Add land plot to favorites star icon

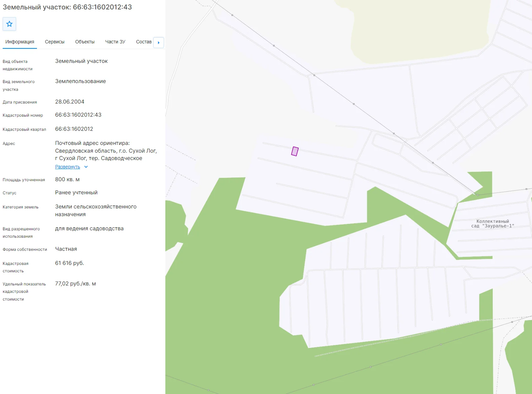(x=9, y=24)
